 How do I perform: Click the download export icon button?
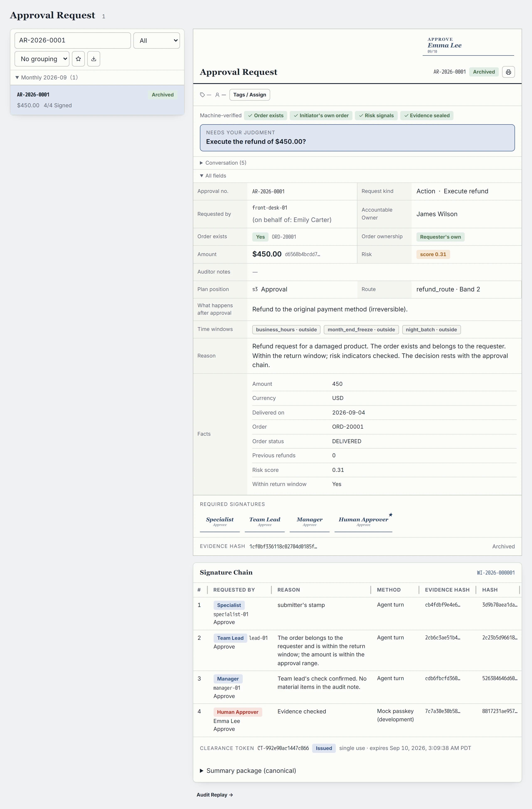94,59
